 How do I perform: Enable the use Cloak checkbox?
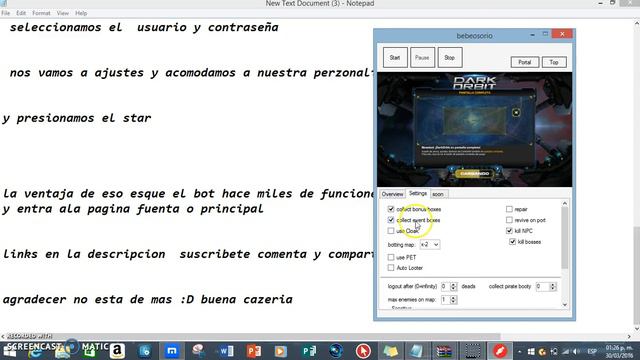391,231
